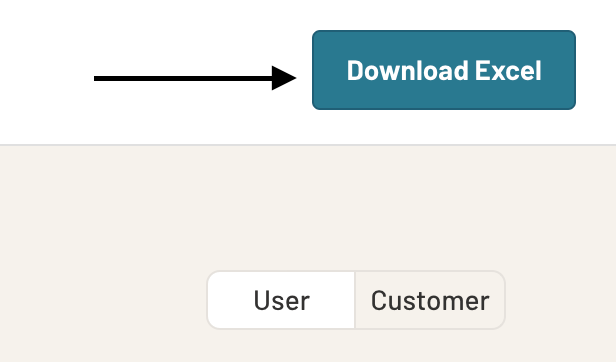Activate the Customer view toggle

click(430, 300)
